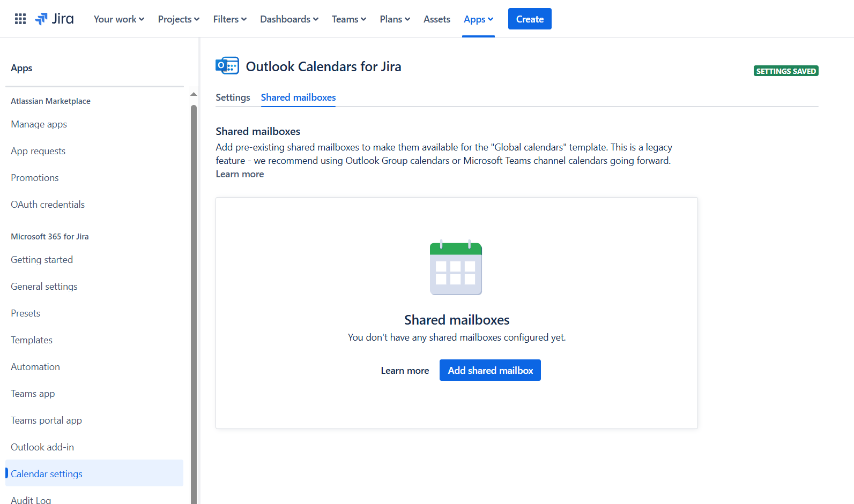Expand the Filters menu
The height and width of the screenshot is (504, 854).
click(229, 19)
